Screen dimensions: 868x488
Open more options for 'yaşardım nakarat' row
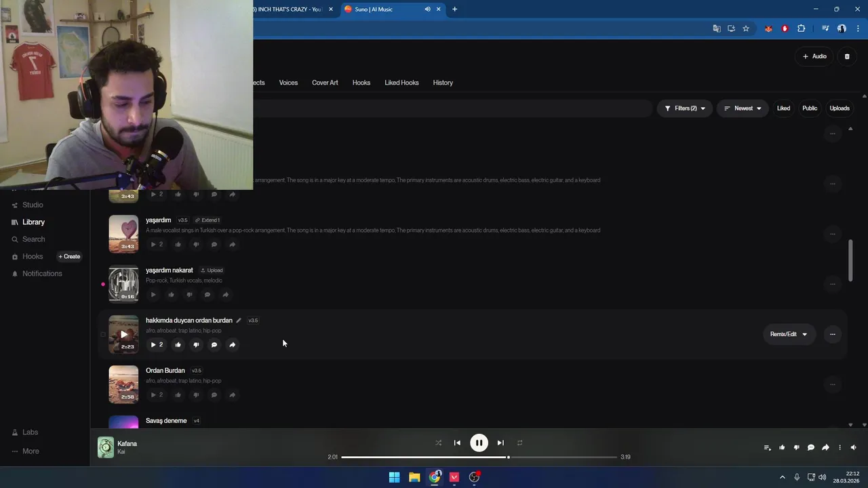[x=832, y=284]
